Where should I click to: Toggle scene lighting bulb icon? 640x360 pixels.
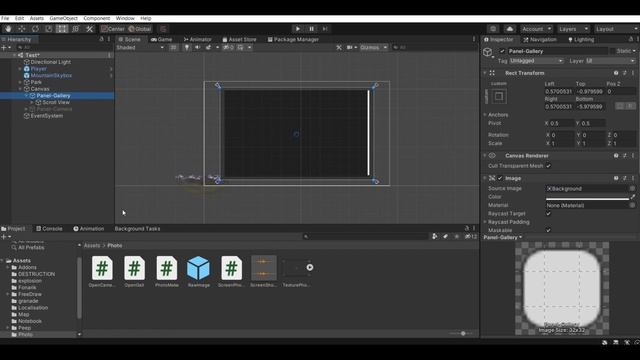(x=187, y=47)
